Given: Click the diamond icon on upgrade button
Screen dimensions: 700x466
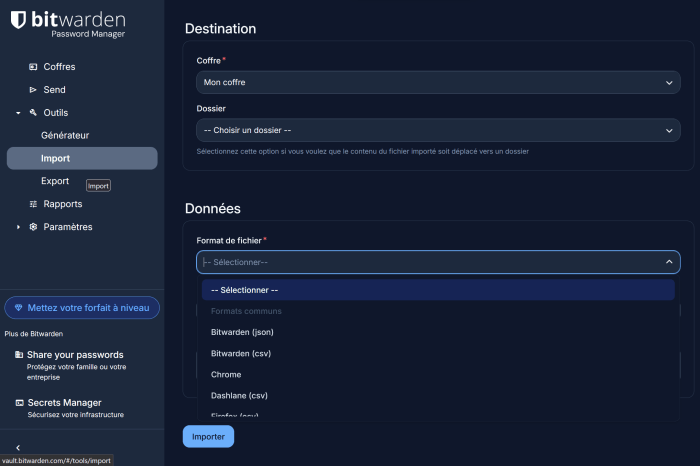Looking at the screenshot, I should 18,308.
